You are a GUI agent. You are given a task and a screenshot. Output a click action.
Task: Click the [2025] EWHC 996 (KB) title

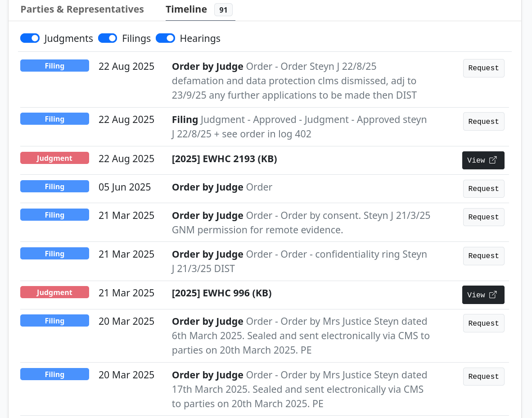[221, 293]
